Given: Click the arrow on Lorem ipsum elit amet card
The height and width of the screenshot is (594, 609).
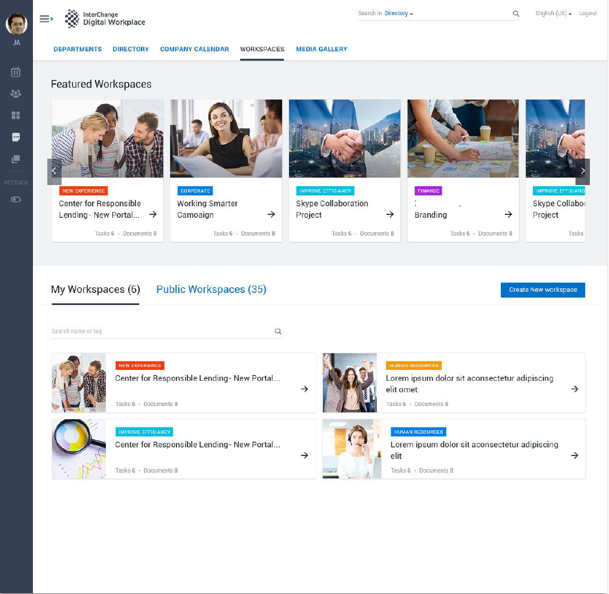Looking at the screenshot, I should point(575,389).
